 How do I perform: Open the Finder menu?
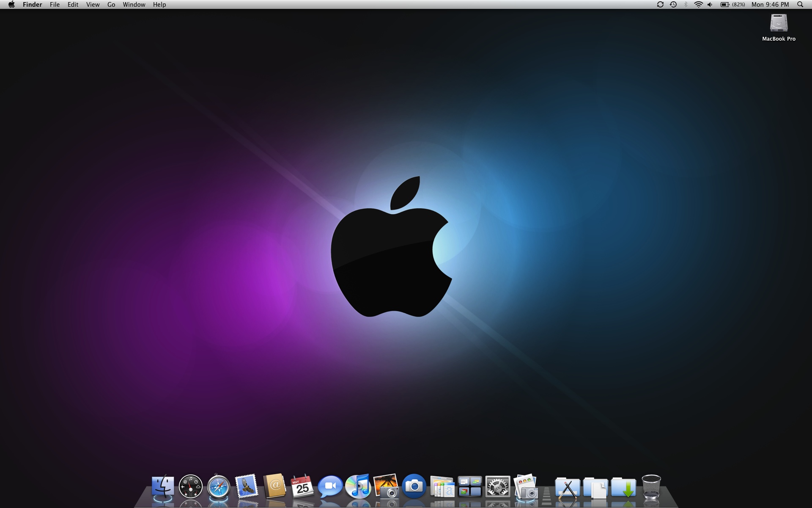coord(33,5)
